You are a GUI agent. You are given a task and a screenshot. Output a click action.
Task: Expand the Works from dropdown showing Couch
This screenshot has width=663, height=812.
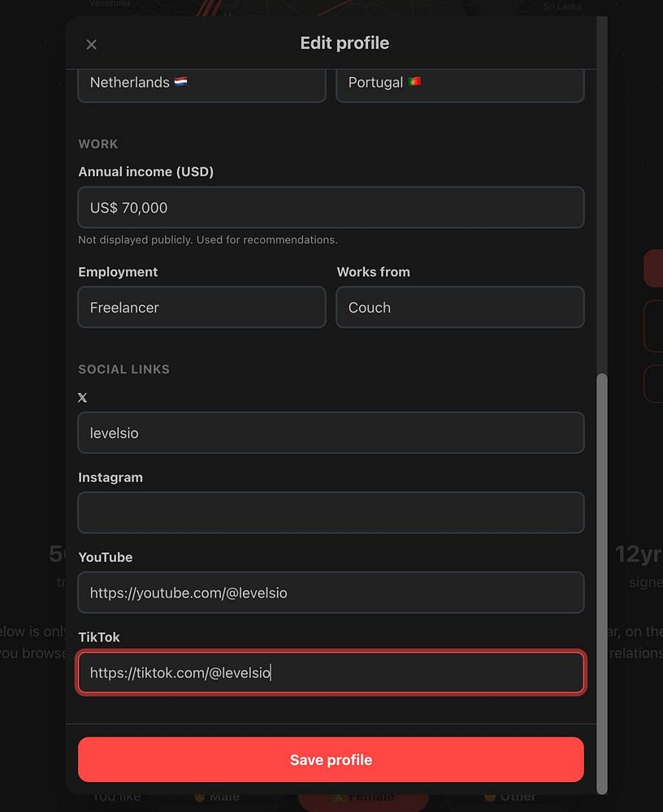(x=460, y=308)
